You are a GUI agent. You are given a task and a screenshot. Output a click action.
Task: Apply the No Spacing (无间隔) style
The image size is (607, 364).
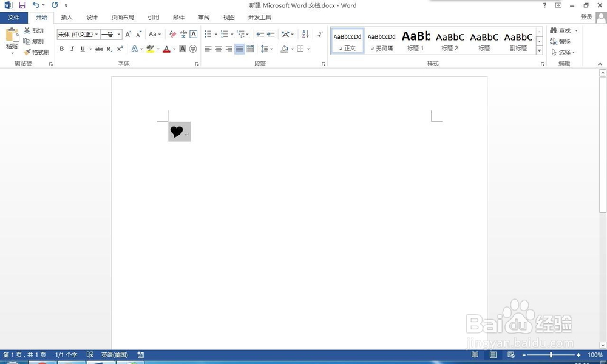[x=382, y=41]
